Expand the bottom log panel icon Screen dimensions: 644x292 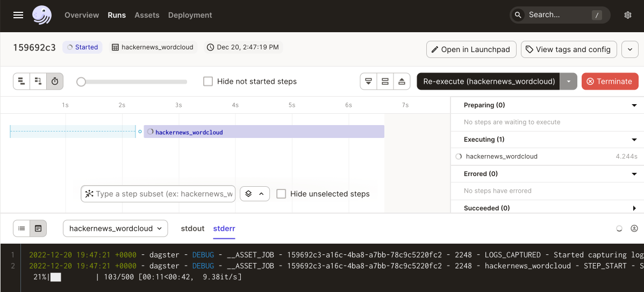[368, 81]
